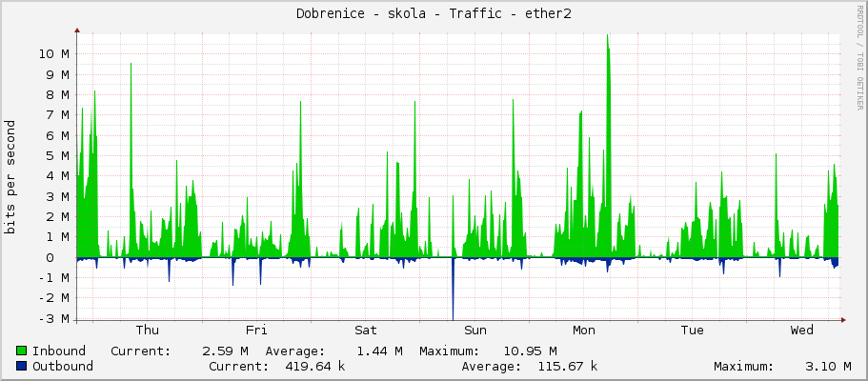The height and width of the screenshot is (381, 868).
Task: Click the '9 M' y-axis tick label
Action: (58, 74)
